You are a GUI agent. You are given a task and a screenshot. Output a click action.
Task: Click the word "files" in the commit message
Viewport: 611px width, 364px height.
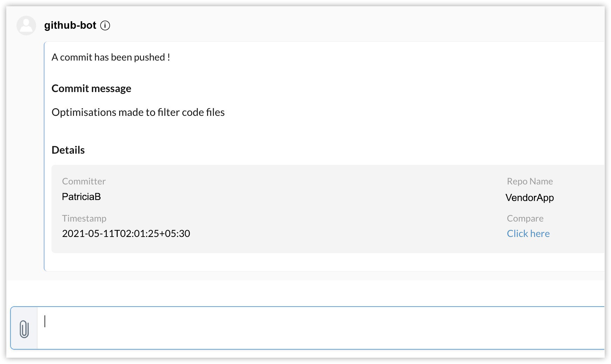click(x=215, y=112)
